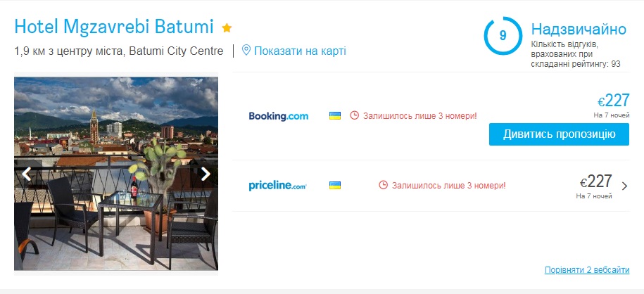Click clock icon in Booking.com row
This screenshot has height=294, width=644.
(355, 115)
